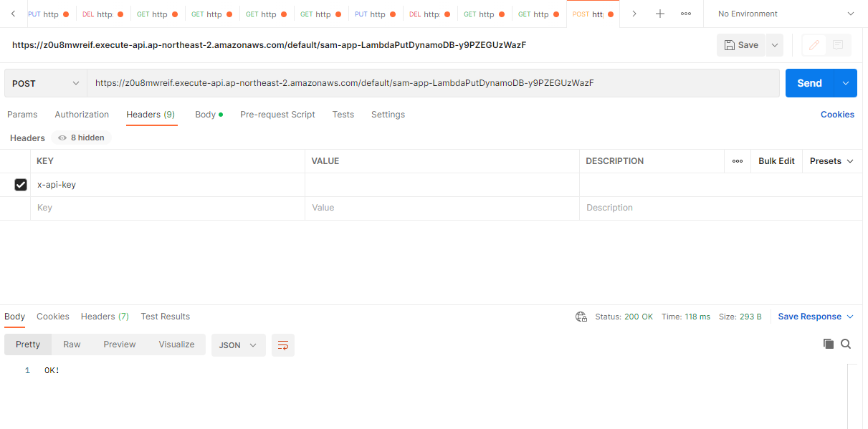Screen dimensions: 868x429
Task: Open a new request tab with plus icon
Action: 660,14
